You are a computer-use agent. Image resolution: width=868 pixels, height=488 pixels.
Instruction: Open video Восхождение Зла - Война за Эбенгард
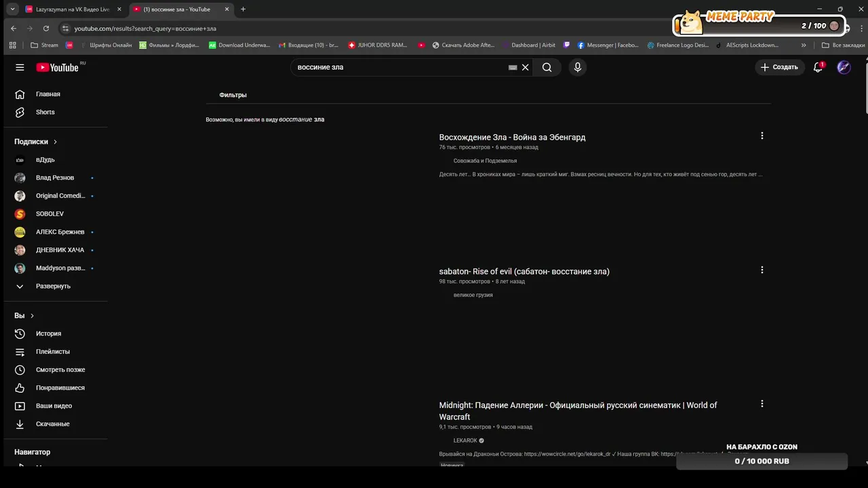coord(512,137)
